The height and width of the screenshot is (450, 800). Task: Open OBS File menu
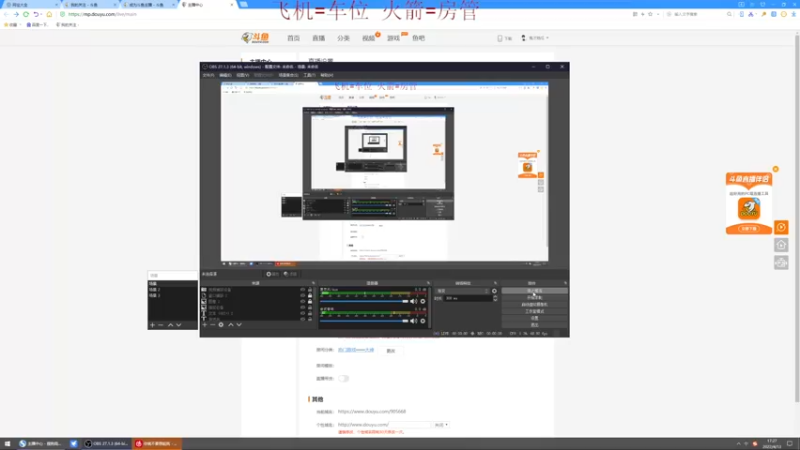(x=208, y=75)
